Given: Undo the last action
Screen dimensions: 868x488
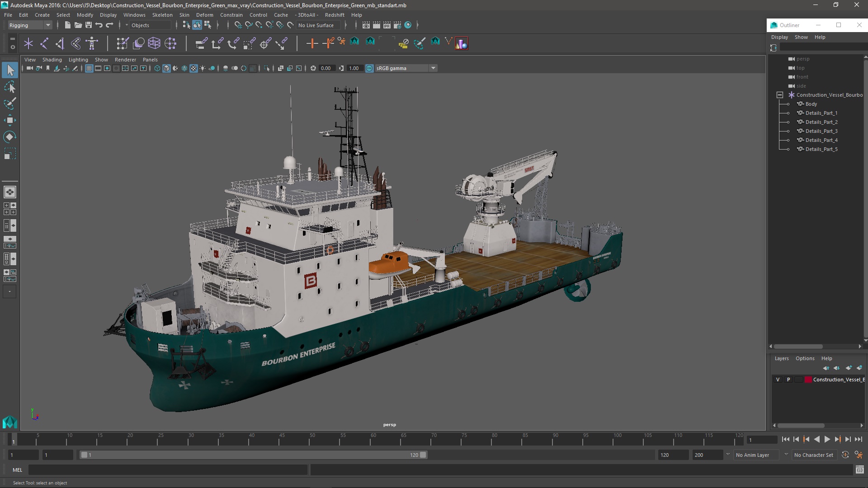Looking at the screenshot, I should click(x=99, y=25).
